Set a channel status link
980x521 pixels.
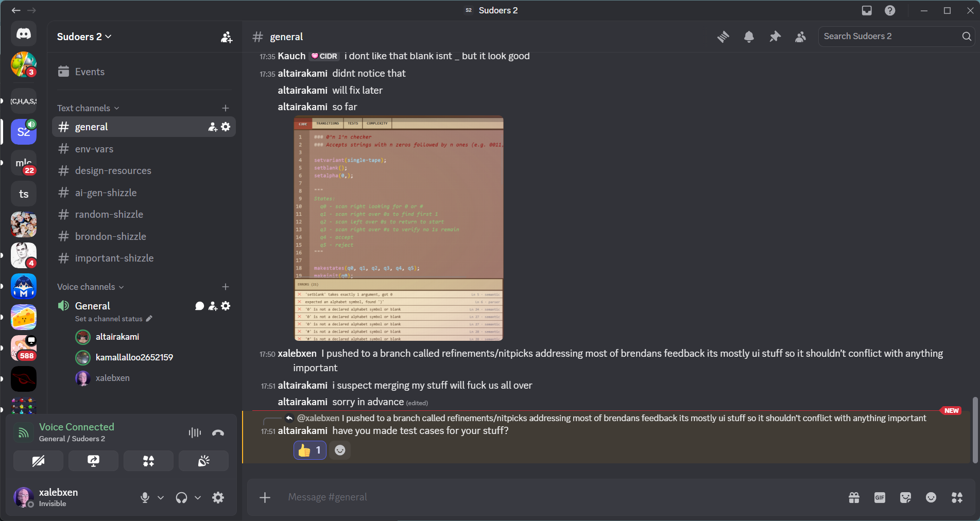(113, 319)
